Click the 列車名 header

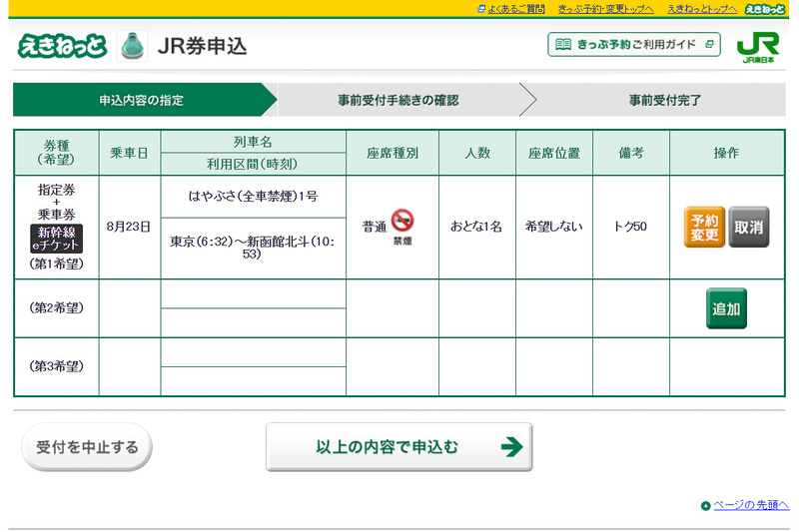(253, 142)
